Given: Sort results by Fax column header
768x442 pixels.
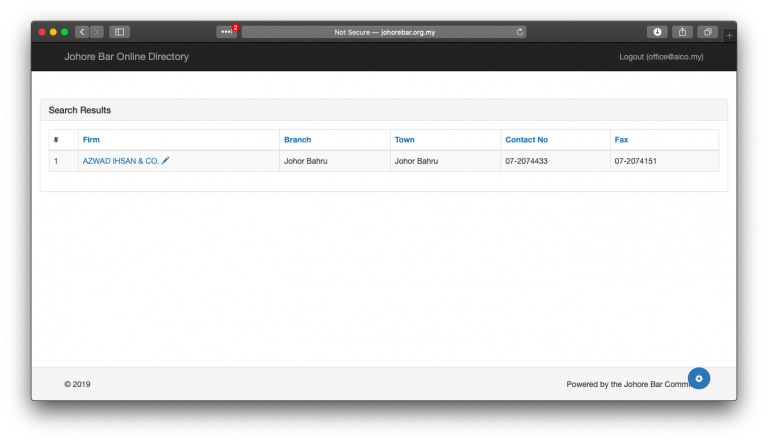Looking at the screenshot, I should 621,140.
